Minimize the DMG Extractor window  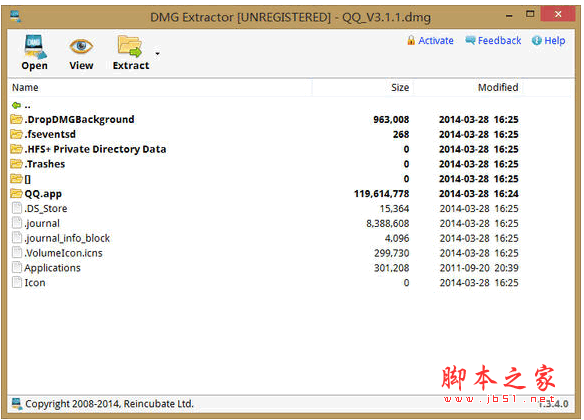[x=510, y=16]
